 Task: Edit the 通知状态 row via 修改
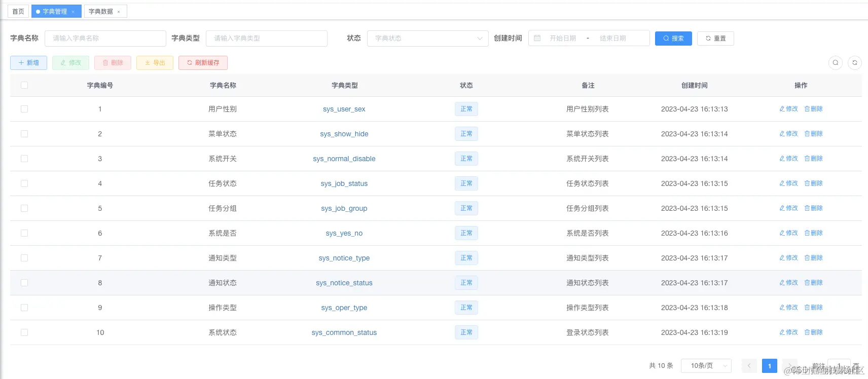[x=788, y=283]
